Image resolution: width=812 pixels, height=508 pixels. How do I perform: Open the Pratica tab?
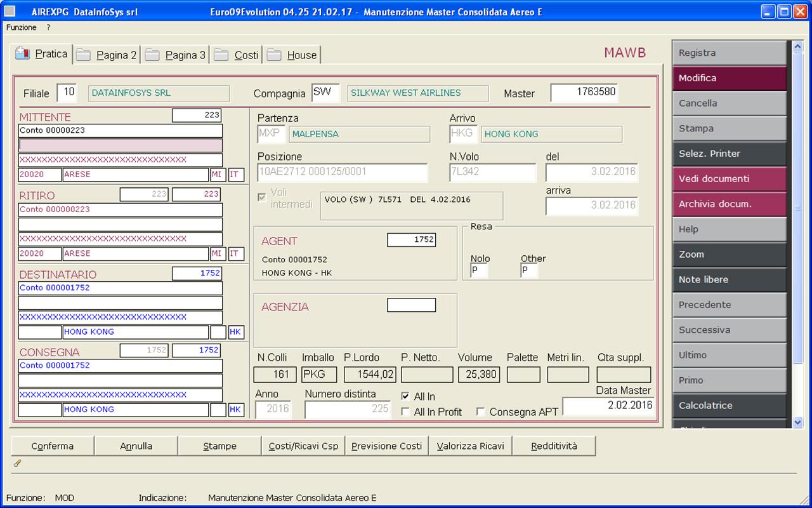coord(42,54)
